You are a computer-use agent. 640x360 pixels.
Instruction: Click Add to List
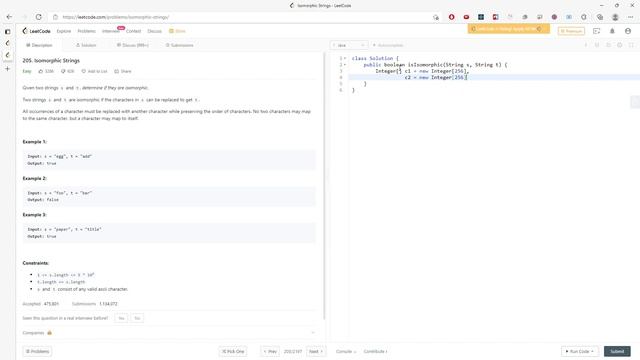(94, 71)
